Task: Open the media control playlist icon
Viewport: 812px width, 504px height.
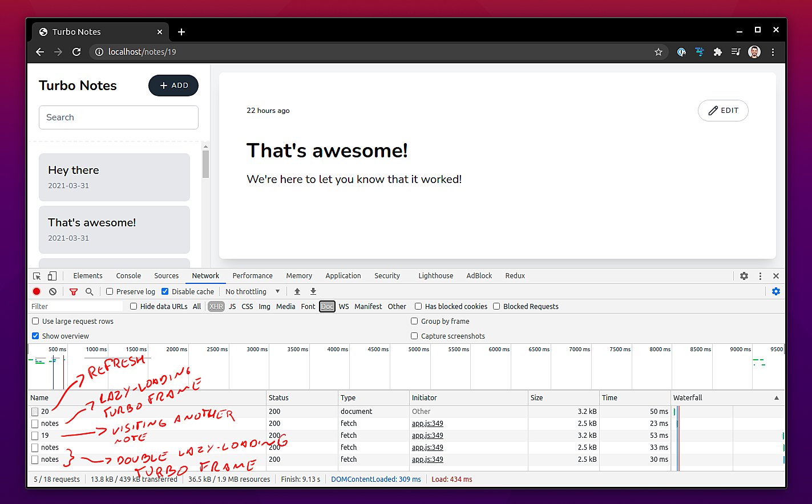Action: (736, 52)
